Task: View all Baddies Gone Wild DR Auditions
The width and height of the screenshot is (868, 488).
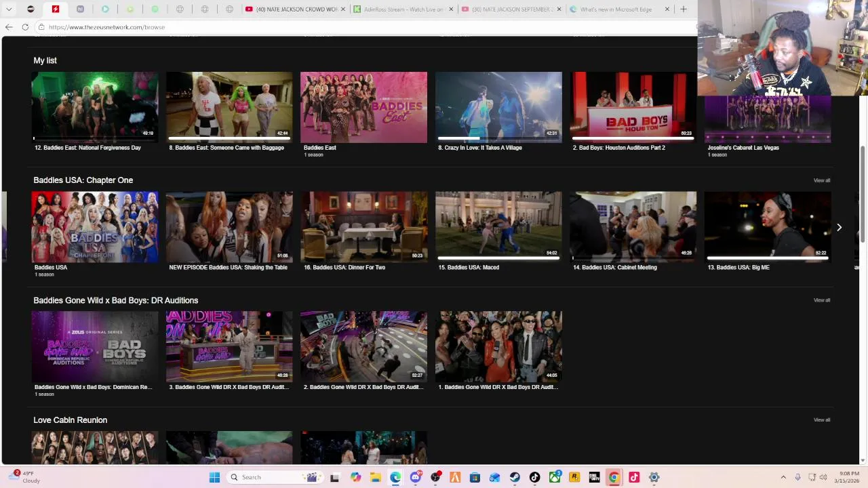Action: [821, 300]
